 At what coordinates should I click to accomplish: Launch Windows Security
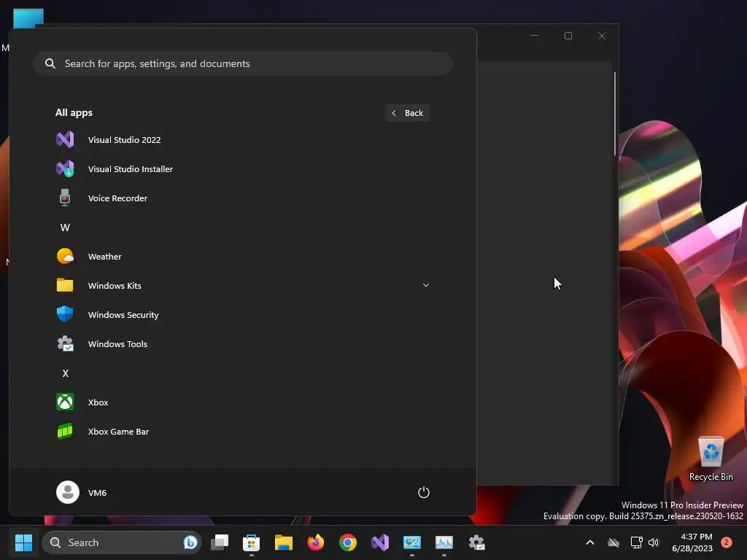tap(242, 315)
